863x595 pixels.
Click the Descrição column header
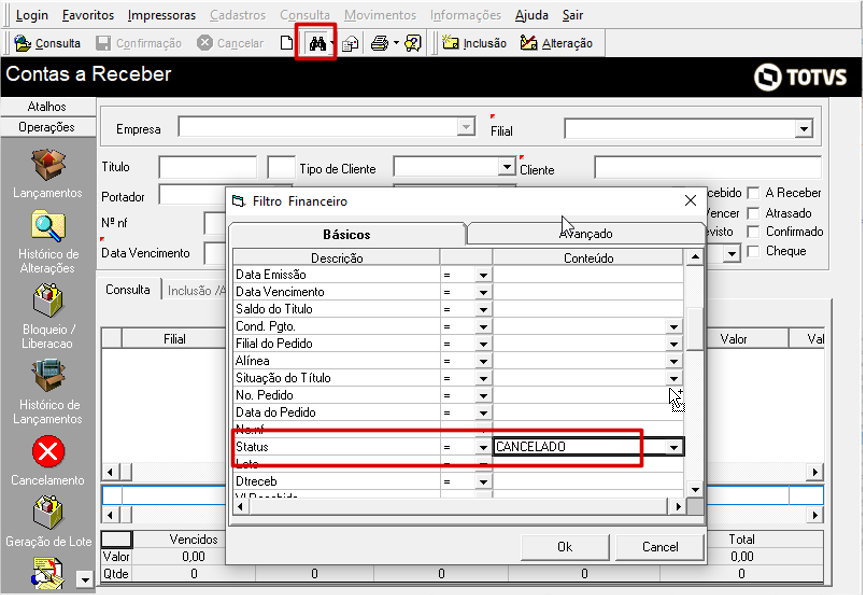pyautogui.click(x=336, y=258)
